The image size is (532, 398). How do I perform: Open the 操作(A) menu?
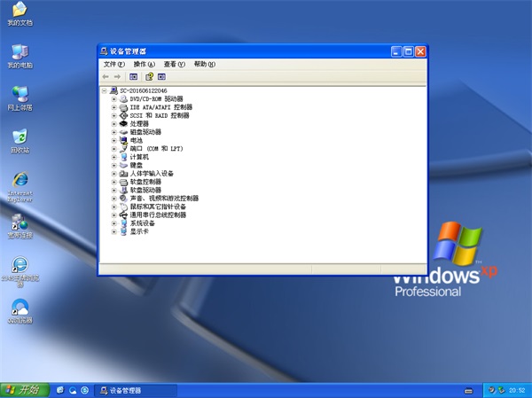click(145, 65)
